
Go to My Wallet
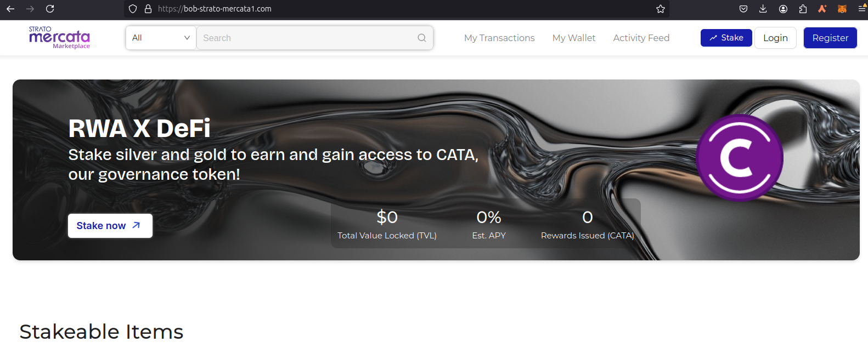tap(574, 38)
